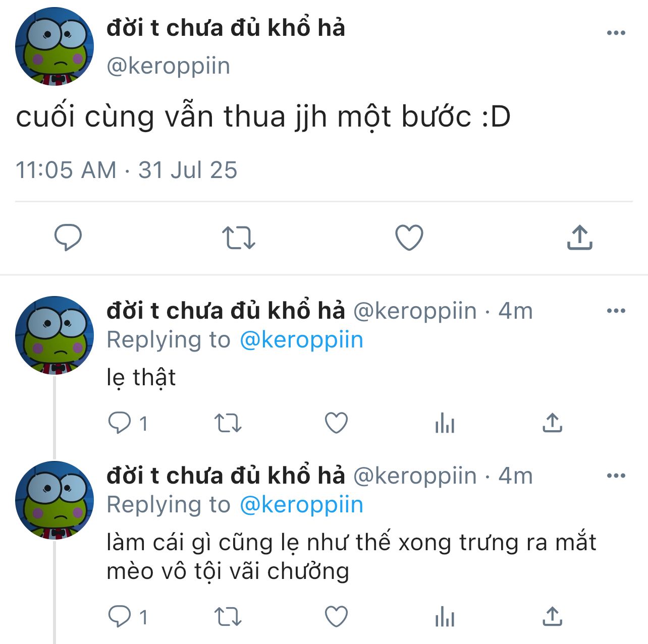The width and height of the screenshot is (648, 644).
Task: Reply to the "lẹ thật" tweet
Action: [x=128, y=423]
